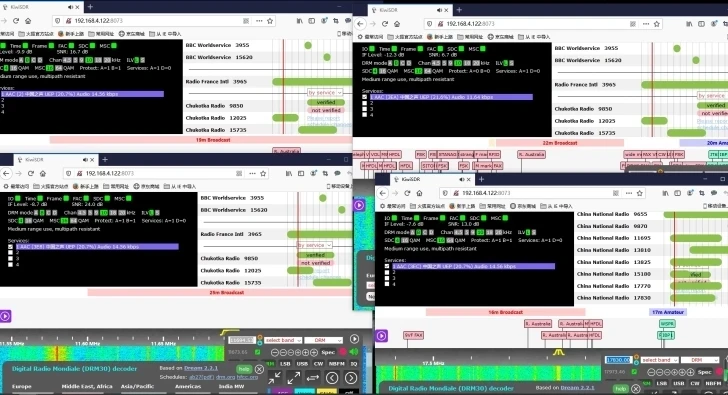
Task: Click frequency input 17830.00 in bottom-right panel
Action: coord(619,360)
